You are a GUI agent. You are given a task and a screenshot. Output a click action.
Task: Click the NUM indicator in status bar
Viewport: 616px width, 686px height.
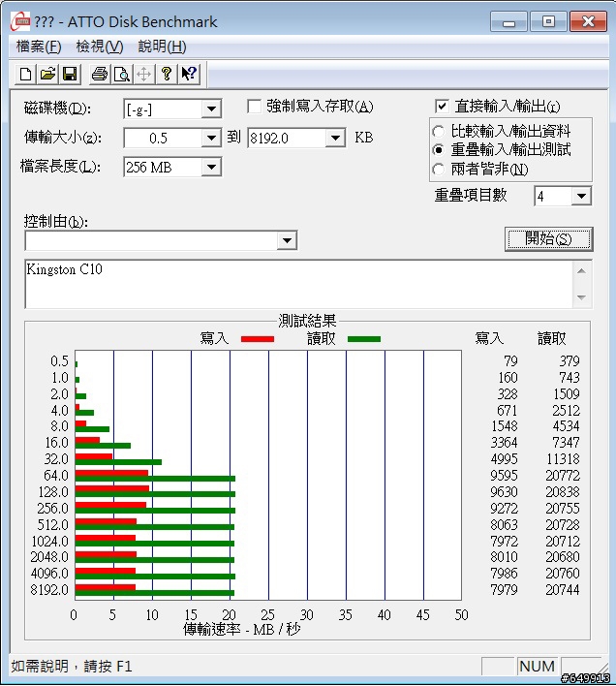(x=538, y=667)
